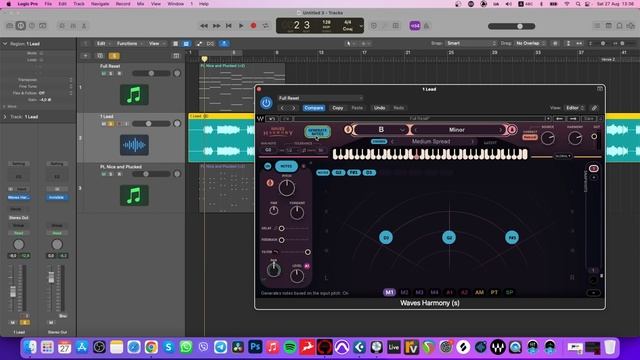640x360 pixels.
Task: Click the metronome button in control bar
Action: [426, 26]
